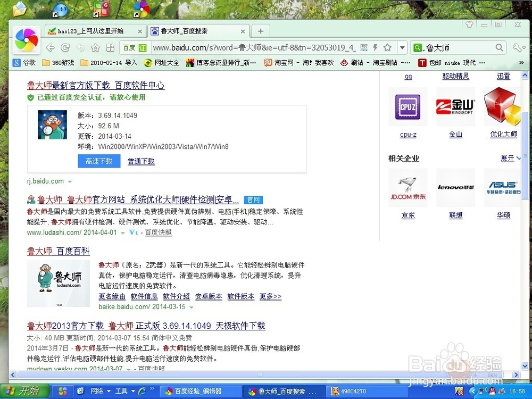Click the Kingsoft logo thumbnail

pyautogui.click(x=456, y=107)
